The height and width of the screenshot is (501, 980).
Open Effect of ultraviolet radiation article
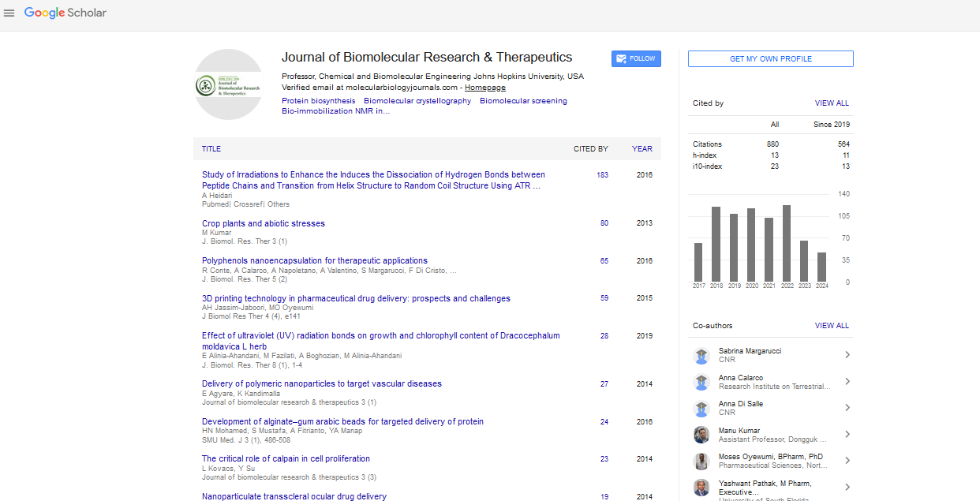coord(381,341)
